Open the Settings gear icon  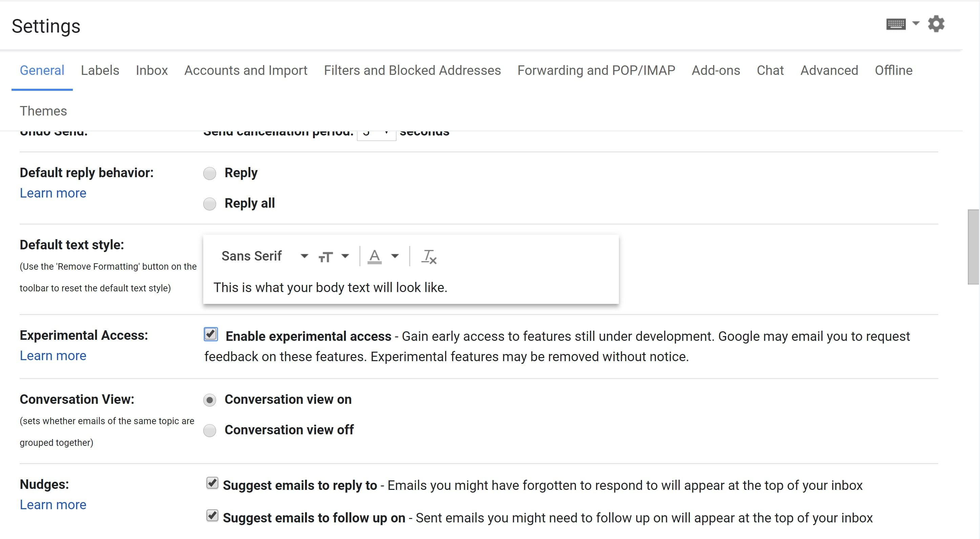[x=936, y=24]
